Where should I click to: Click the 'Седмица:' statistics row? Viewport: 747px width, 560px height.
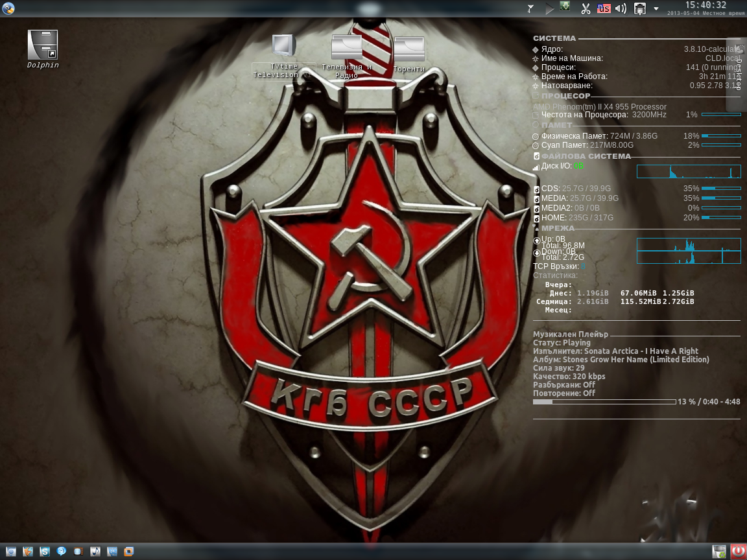[615, 301]
